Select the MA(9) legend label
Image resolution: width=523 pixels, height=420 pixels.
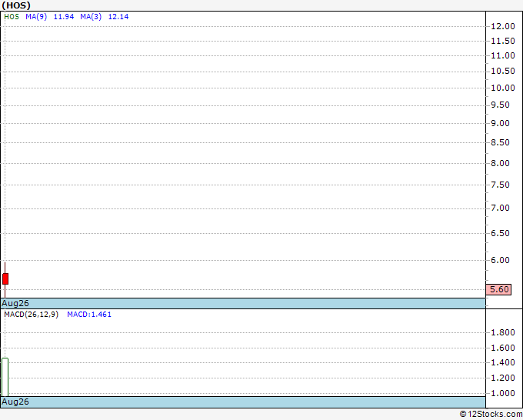[36, 17]
